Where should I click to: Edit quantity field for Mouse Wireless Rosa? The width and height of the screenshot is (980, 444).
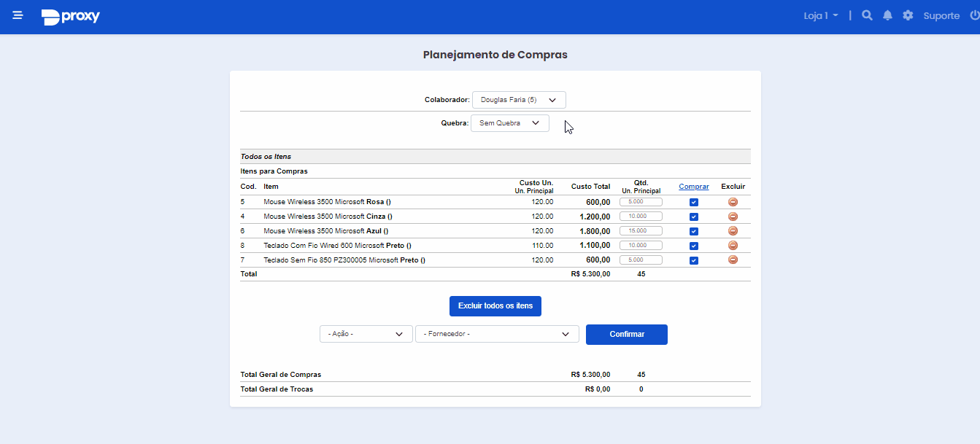pos(641,202)
